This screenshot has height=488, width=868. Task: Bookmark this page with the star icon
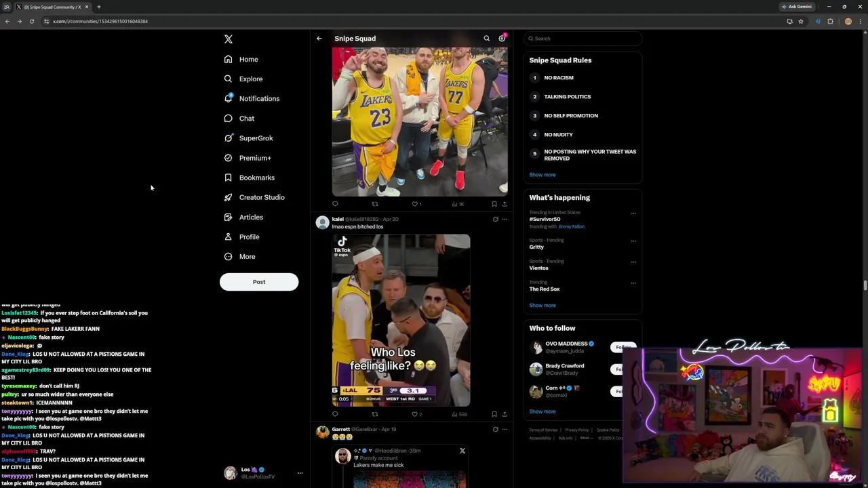(x=801, y=21)
